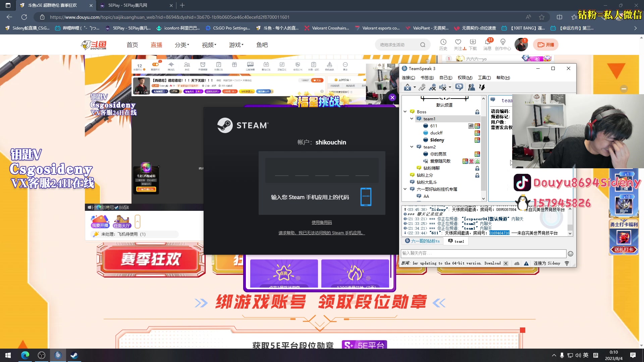
Task: Open the 工具(T) menu in TeamSpeak
Action: pyautogui.click(x=484, y=77)
